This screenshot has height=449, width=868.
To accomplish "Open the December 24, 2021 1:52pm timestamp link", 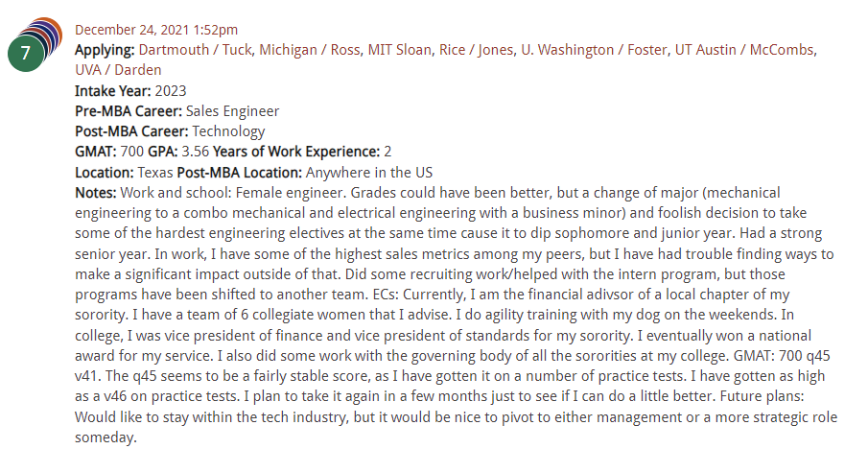I will click(x=156, y=30).
